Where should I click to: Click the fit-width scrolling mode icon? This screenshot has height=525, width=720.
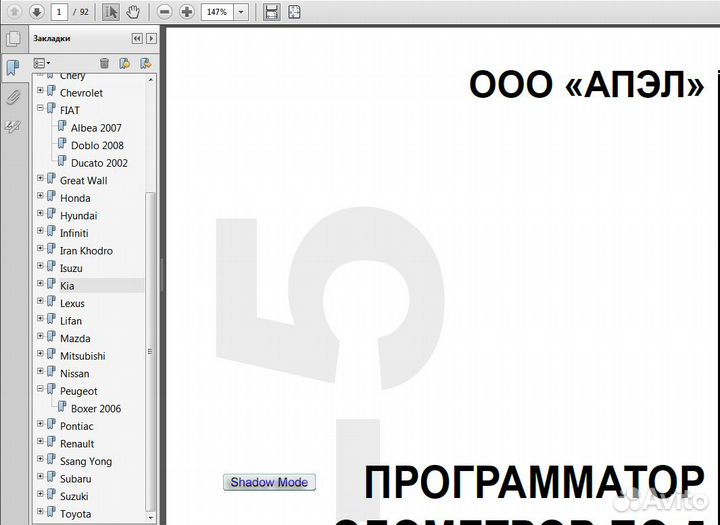coord(272,11)
